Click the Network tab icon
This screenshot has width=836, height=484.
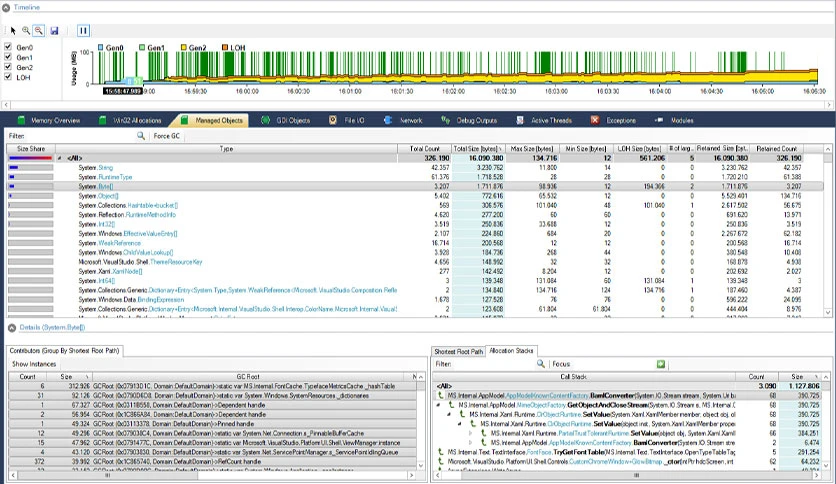(x=388, y=120)
